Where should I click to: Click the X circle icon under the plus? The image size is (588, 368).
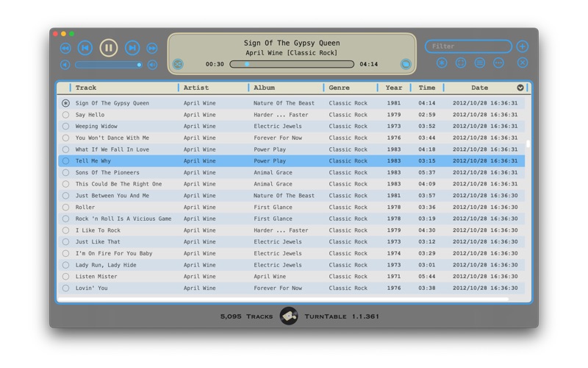(523, 63)
